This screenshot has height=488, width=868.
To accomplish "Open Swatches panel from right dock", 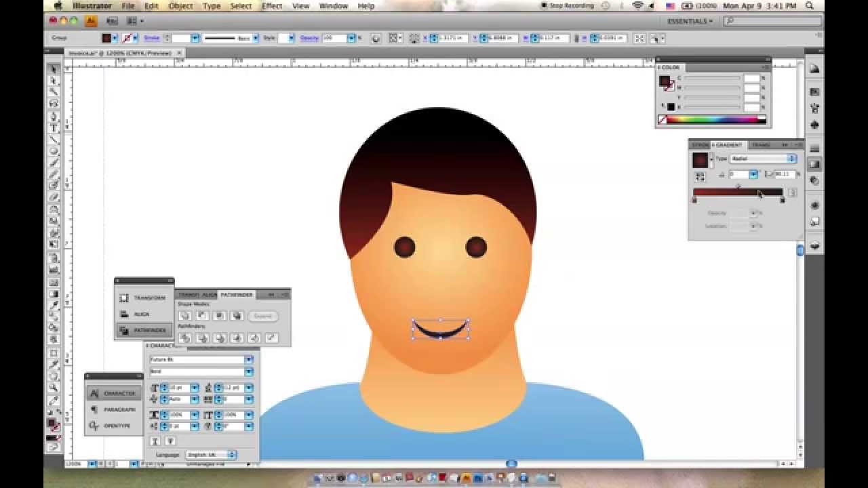I will tap(814, 91).
